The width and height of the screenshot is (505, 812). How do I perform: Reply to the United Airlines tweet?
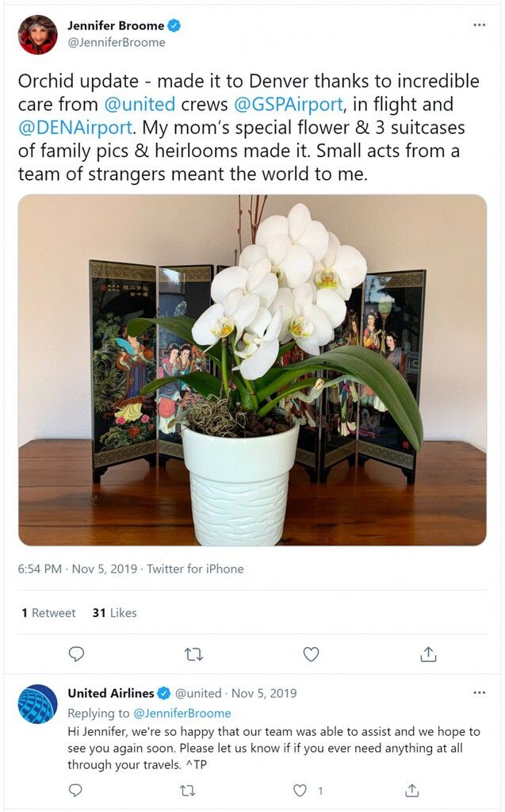(x=75, y=791)
